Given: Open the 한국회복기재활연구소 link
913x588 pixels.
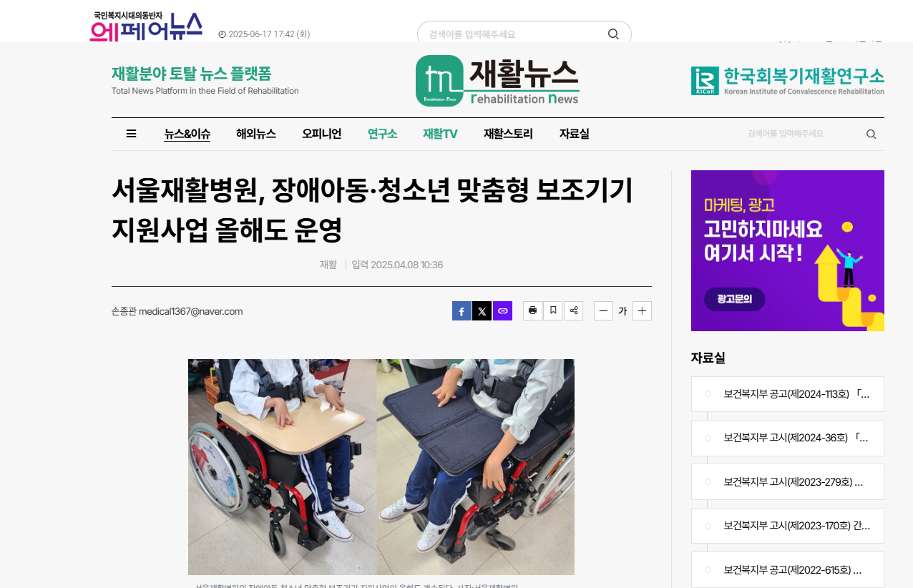Looking at the screenshot, I should coord(788,81).
